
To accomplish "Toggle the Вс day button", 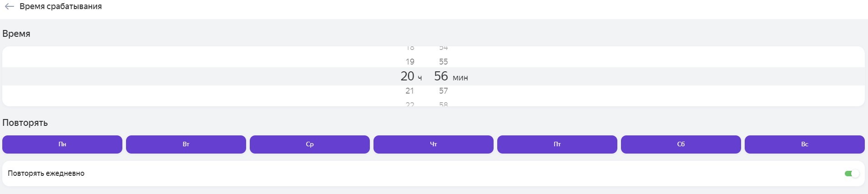I will 805,144.
